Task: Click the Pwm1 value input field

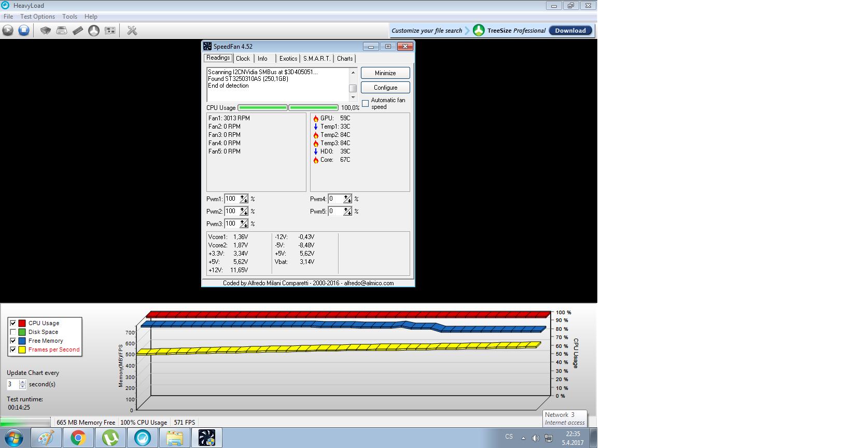Action: tap(232, 199)
